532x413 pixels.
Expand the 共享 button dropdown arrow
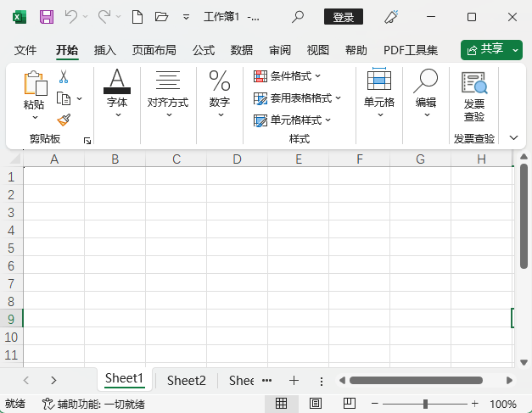(515, 50)
